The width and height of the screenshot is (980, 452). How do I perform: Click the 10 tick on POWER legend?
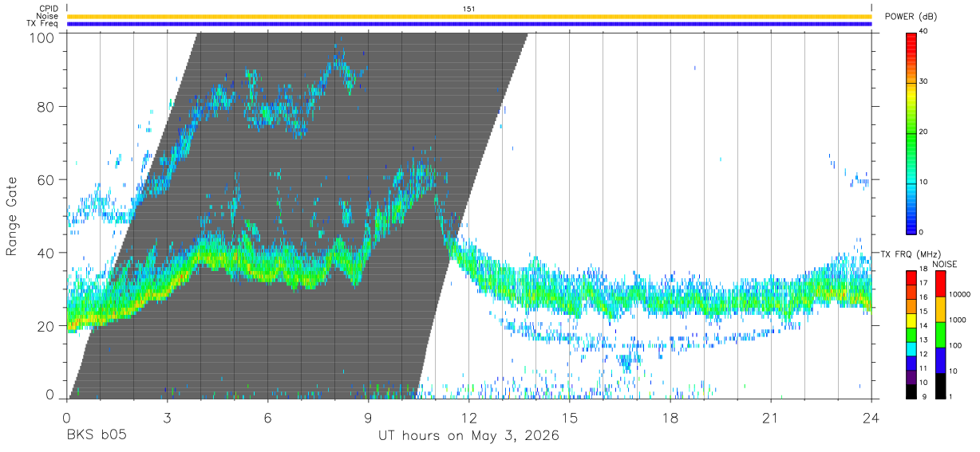coord(924,183)
